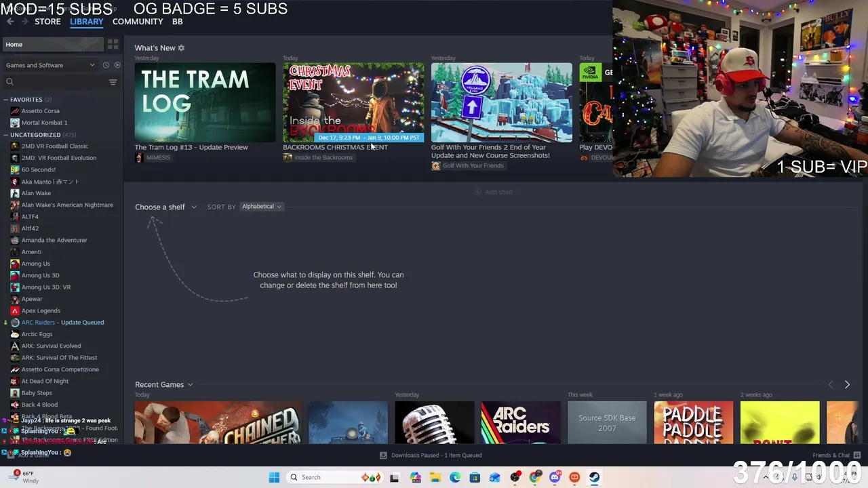
Task: Open Downloads Paused status icon
Action: 383,455
